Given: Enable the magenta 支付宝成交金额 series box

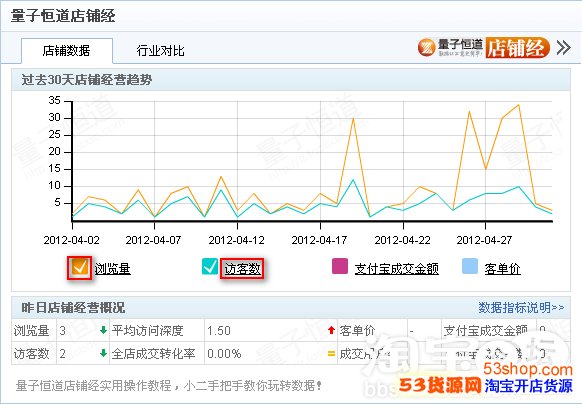Looking at the screenshot, I should [x=340, y=266].
